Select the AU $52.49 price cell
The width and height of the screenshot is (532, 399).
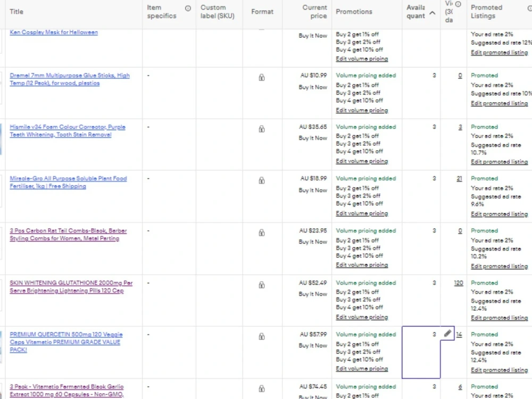[x=313, y=283]
